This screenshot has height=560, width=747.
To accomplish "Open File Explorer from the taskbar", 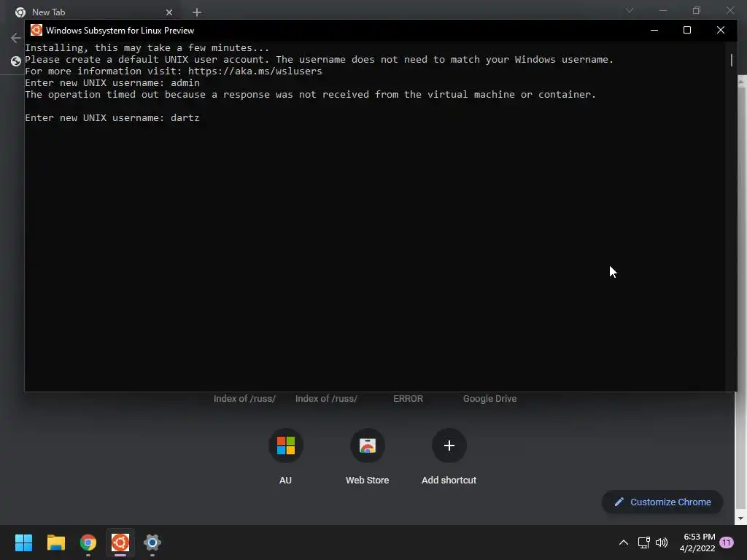I will 55,542.
